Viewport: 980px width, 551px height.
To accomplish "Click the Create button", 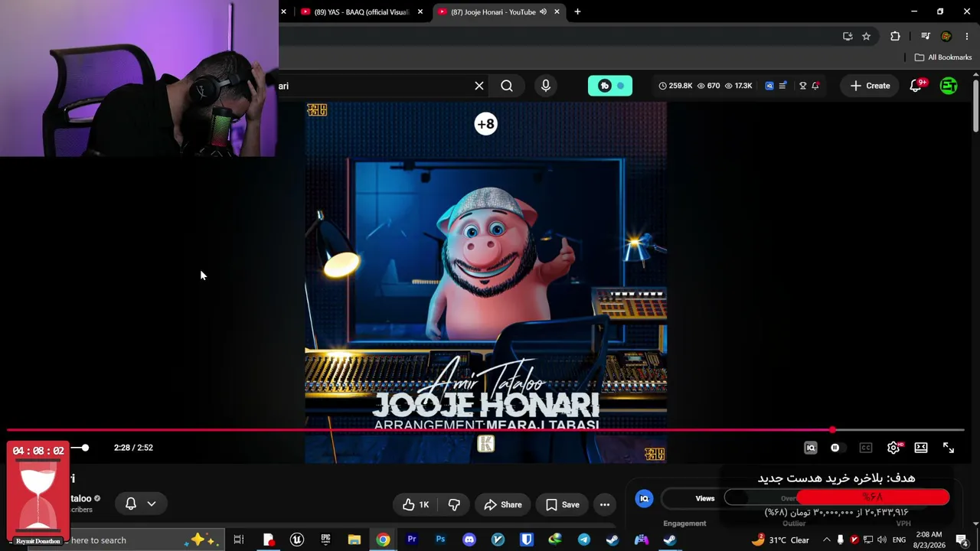I will [x=870, y=86].
